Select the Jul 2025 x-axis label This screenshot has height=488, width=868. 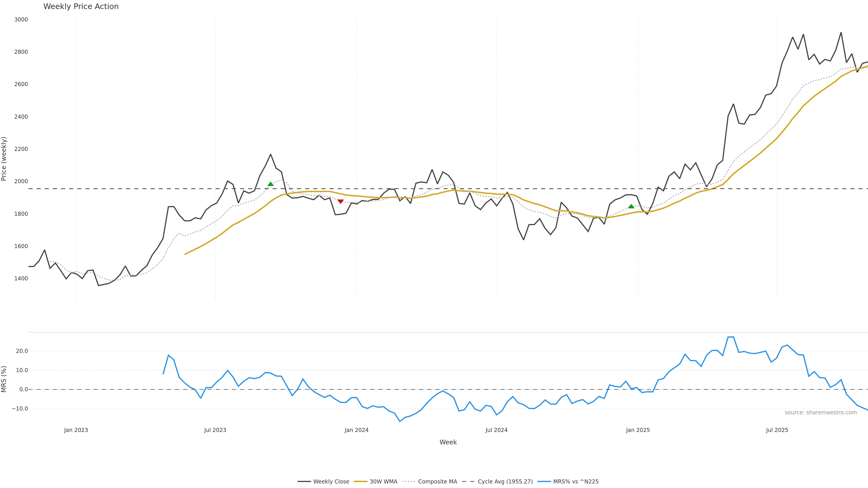[x=777, y=430]
